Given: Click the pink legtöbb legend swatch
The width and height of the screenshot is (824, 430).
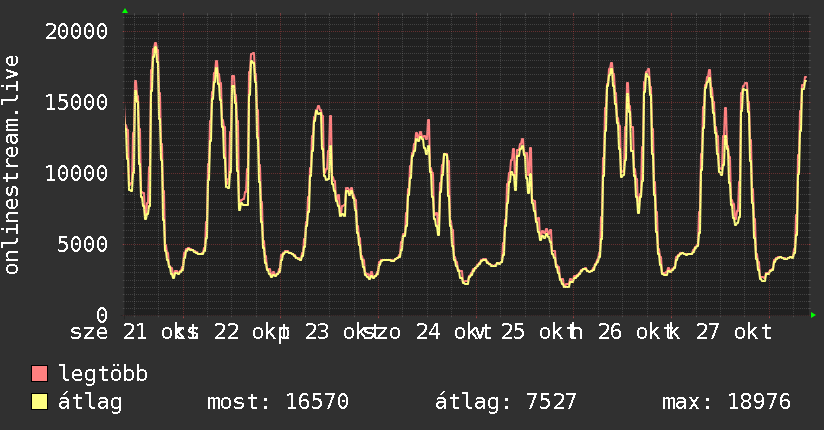Looking at the screenshot, I should (39, 373).
